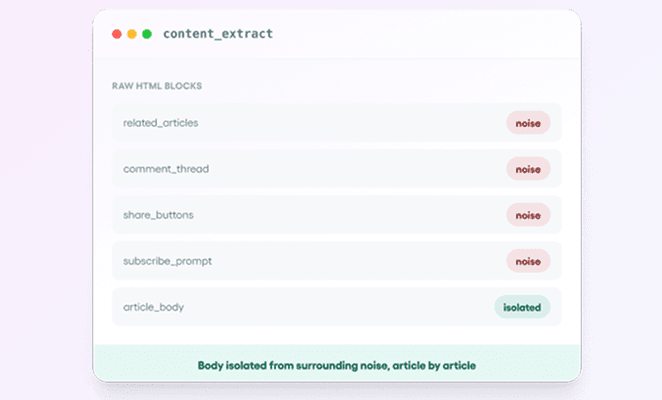The width and height of the screenshot is (662, 400).
Task: Click noise badge on comment_thread
Action: [x=528, y=169]
